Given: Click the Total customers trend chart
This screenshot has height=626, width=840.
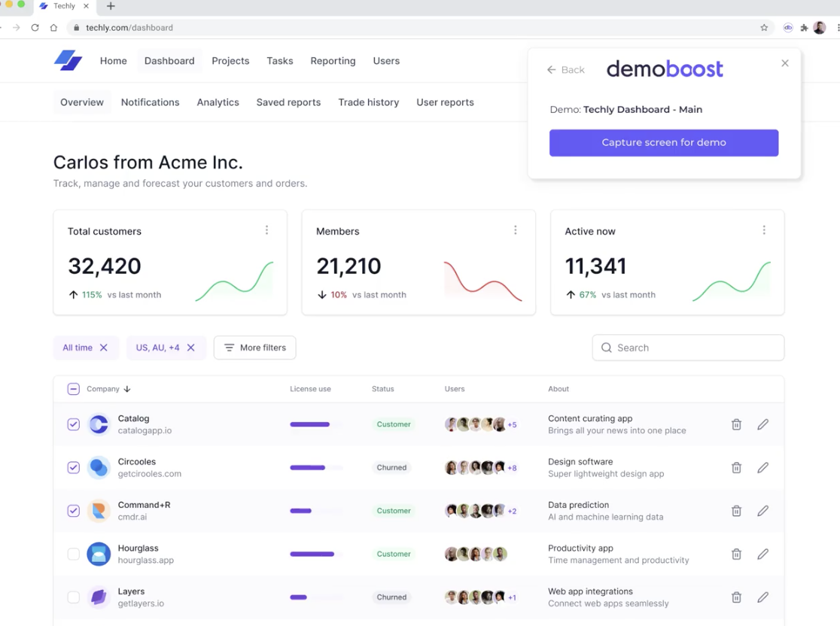Looking at the screenshot, I should coord(235,281).
